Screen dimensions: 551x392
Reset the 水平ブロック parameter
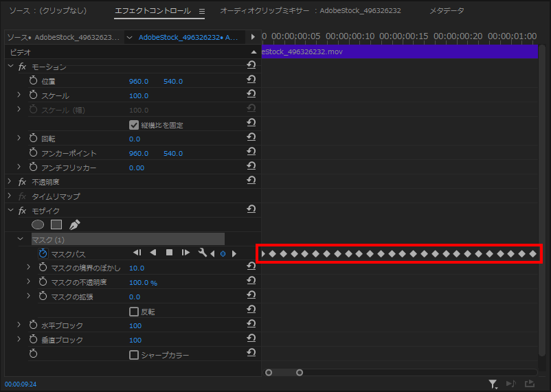251,324
